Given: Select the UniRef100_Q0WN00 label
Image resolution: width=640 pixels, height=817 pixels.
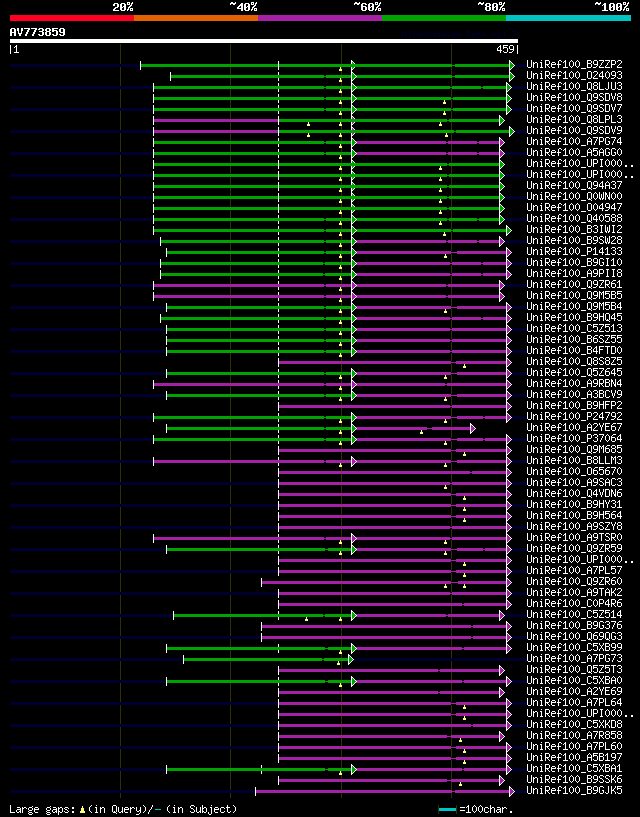Looking at the screenshot, I should pyautogui.click(x=574, y=196).
